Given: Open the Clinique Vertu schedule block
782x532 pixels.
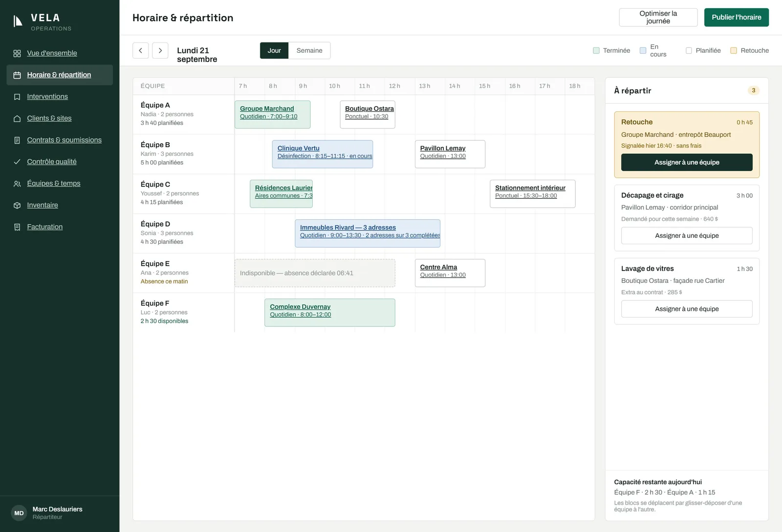Looking at the screenshot, I should coord(323,154).
